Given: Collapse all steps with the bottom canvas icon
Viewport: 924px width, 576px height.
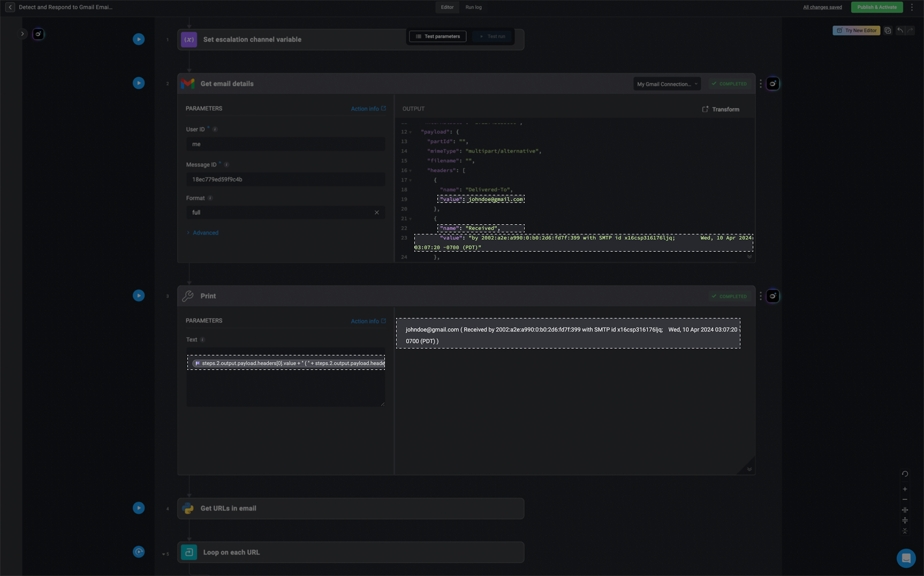Looking at the screenshot, I should 905,531.
